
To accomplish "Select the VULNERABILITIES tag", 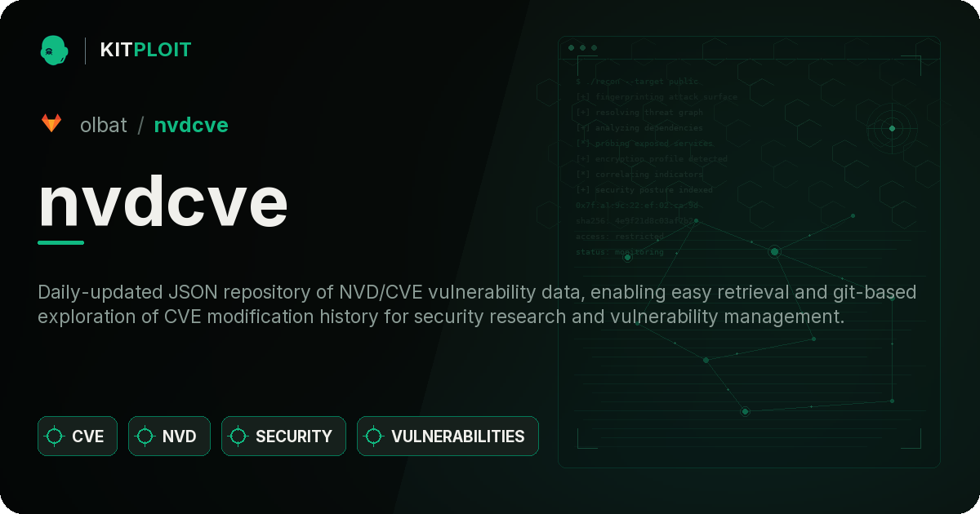I will (x=448, y=436).
